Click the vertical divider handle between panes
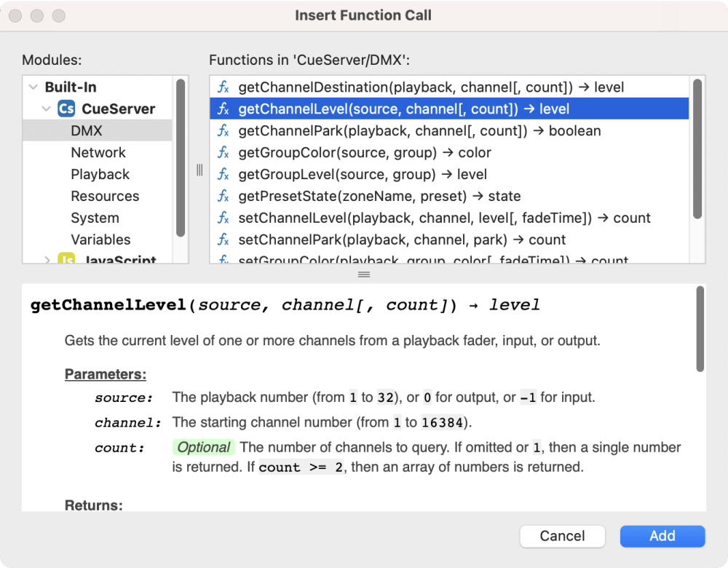728x568 pixels. tap(199, 170)
